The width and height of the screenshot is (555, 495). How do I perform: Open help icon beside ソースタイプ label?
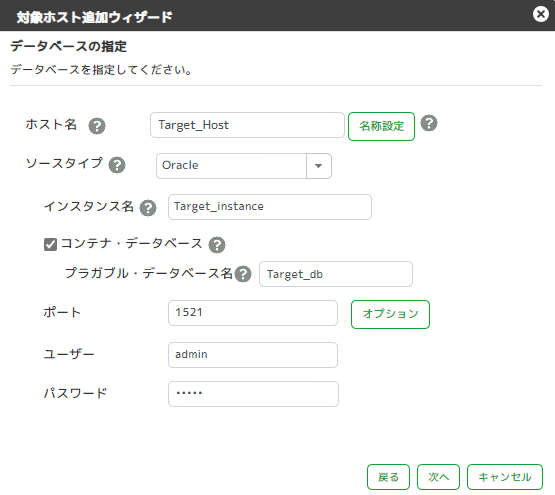[x=117, y=165]
